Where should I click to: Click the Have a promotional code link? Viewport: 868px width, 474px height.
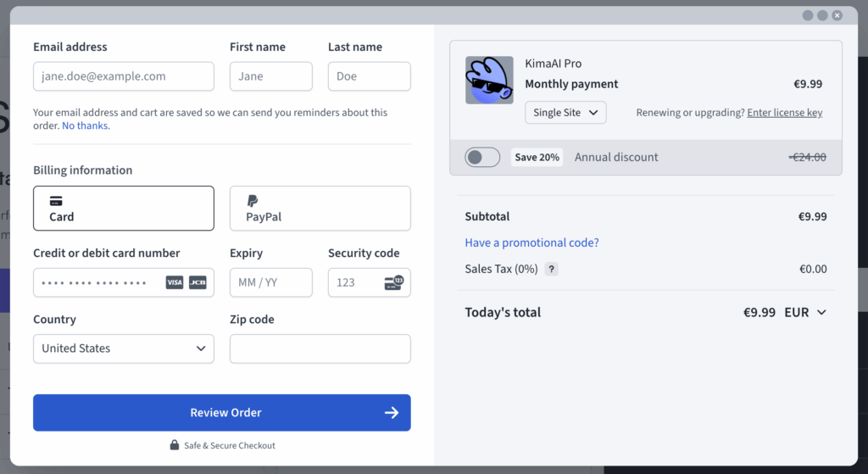pos(531,243)
